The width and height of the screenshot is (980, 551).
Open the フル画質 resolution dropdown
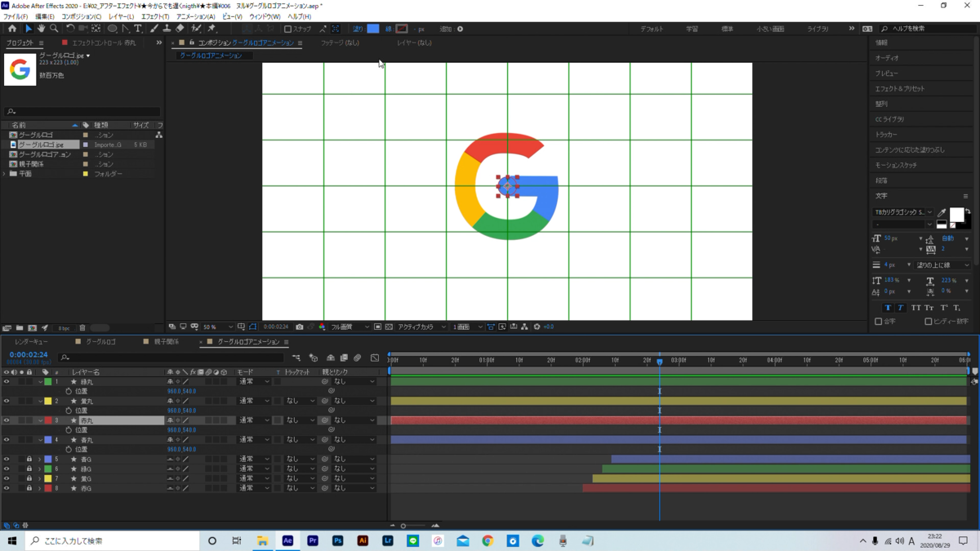[x=350, y=327]
